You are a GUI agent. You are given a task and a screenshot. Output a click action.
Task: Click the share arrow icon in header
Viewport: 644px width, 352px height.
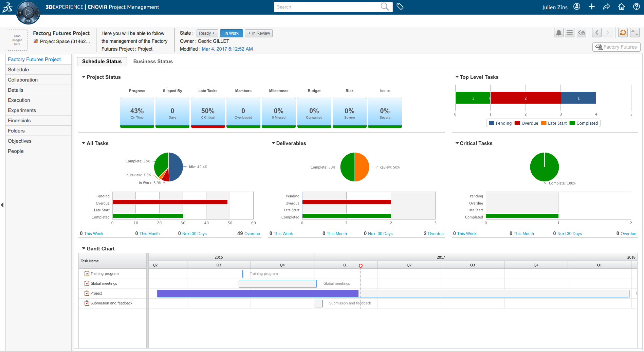[x=606, y=7]
